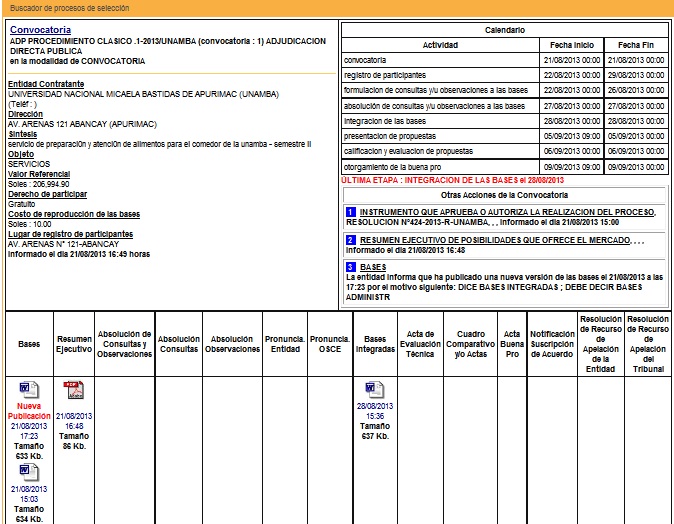The width and height of the screenshot is (674, 524).
Task: Click the Actividad column header in Calendario
Action: (x=440, y=45)
